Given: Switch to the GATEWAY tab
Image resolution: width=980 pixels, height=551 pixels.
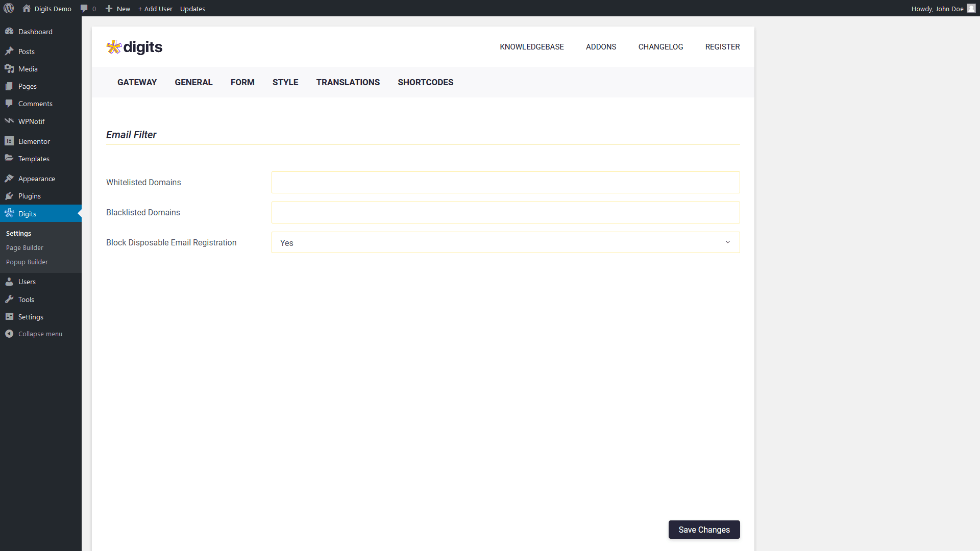Looking at the screenshot, I should click(137, 82).
